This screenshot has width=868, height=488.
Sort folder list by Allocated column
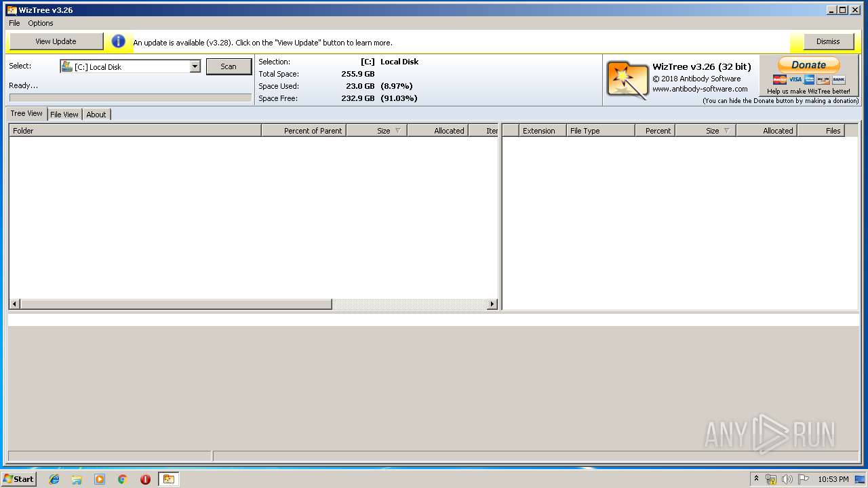[x=437, y=131]
